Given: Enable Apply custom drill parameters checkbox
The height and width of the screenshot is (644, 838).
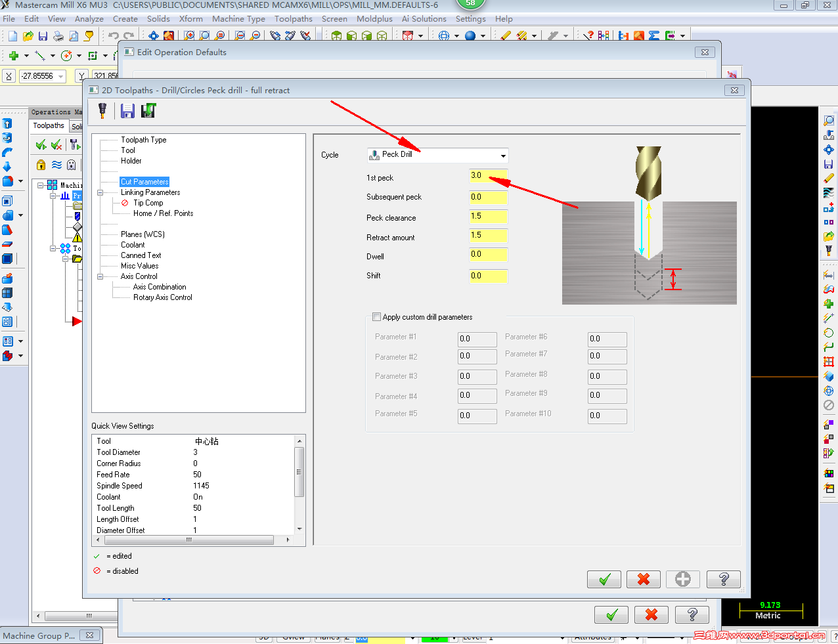Looking at the screenshot, I should (376, 317).
